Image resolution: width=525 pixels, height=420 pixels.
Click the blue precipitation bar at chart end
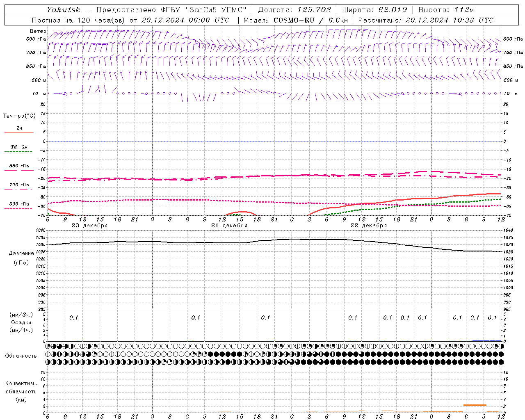[487, 340]
